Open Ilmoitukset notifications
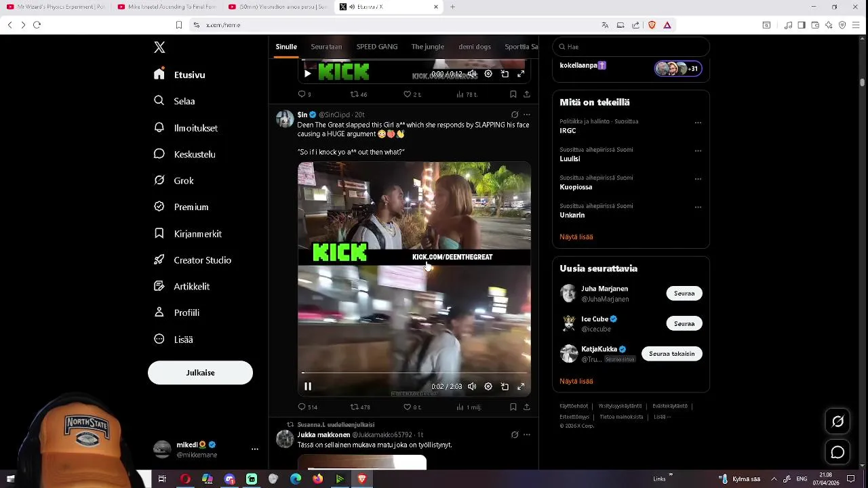The image size is (868, 488). coord(186,127)
